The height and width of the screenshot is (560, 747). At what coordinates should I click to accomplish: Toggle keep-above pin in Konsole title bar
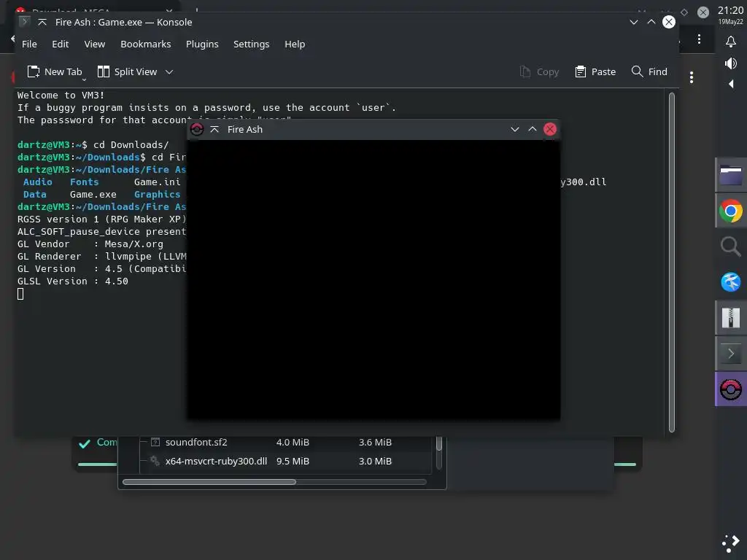coord(42,22)
